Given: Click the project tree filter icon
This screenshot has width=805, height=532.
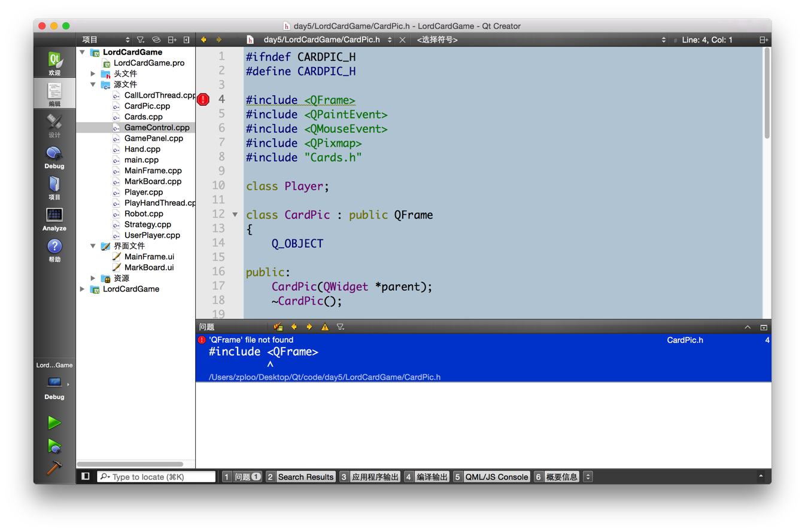Looking at the screenshot, I should [140, 39].
